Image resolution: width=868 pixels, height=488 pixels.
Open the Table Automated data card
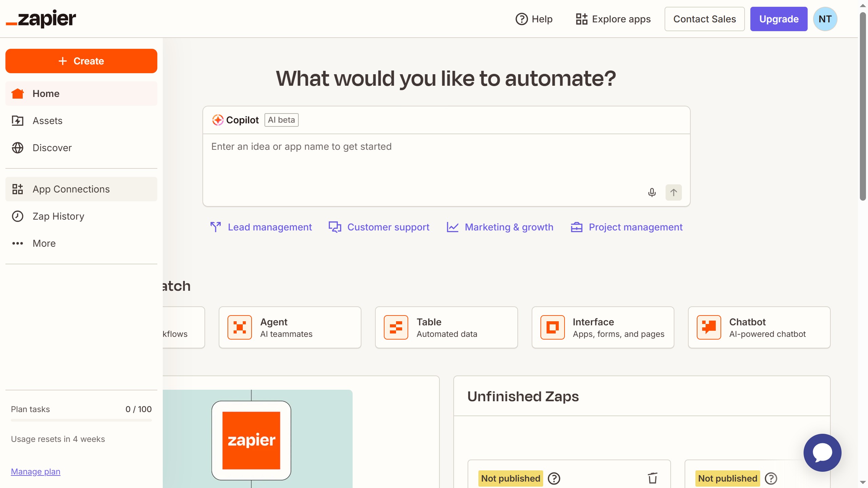pyautogui.click(x=446, y=327)
